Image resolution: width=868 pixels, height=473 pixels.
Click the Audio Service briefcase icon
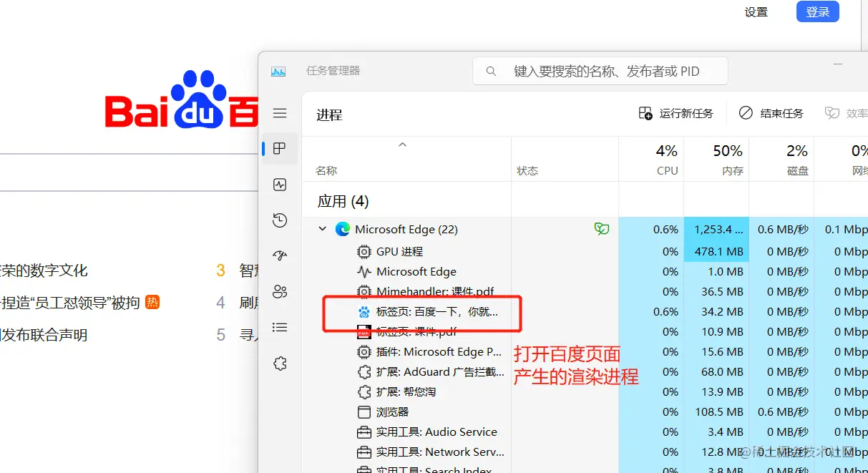pos(364,432)
